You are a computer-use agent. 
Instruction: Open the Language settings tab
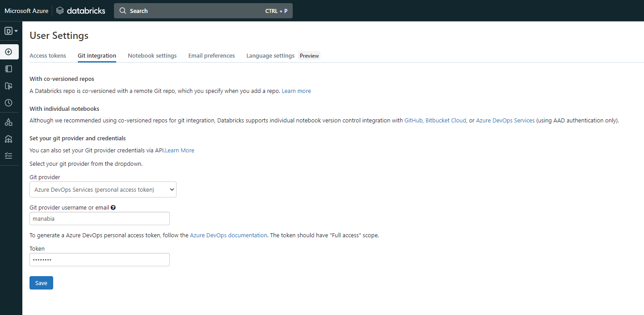coord(270,56)
